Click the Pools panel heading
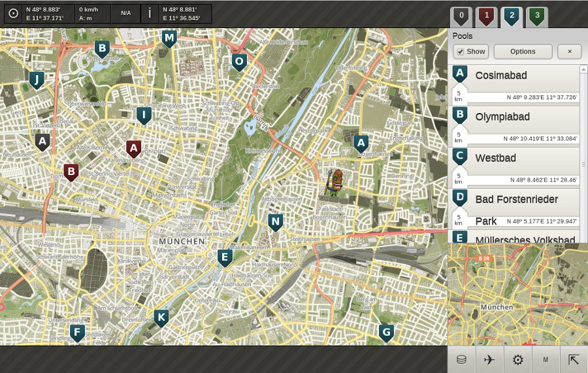Image resolution: width=588 pixels, height=373 pixels. pos(463,36)
